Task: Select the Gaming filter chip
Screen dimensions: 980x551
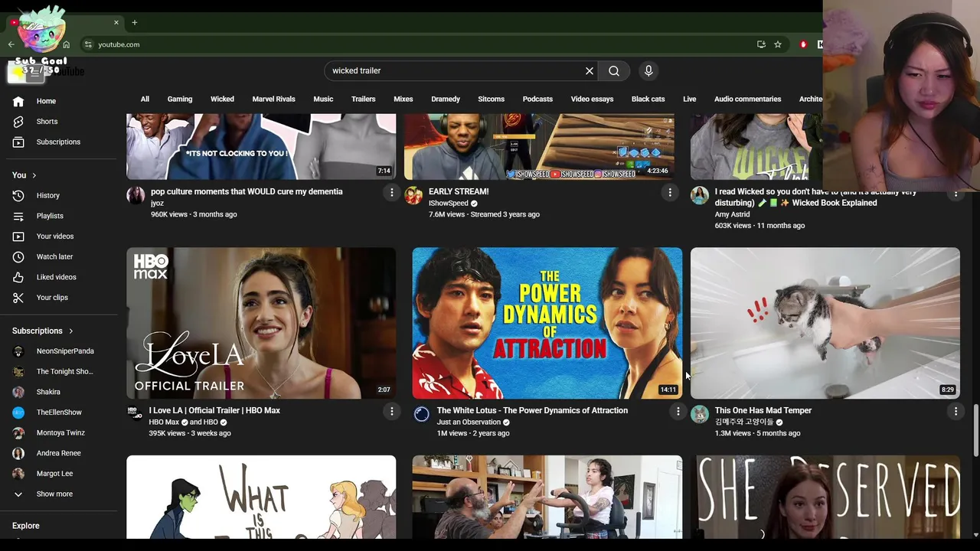Action: (x=180, y=99)
